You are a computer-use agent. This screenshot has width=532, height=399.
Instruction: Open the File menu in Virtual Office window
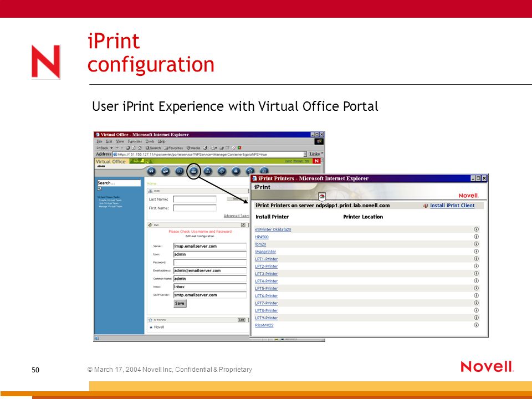[99, 141]
